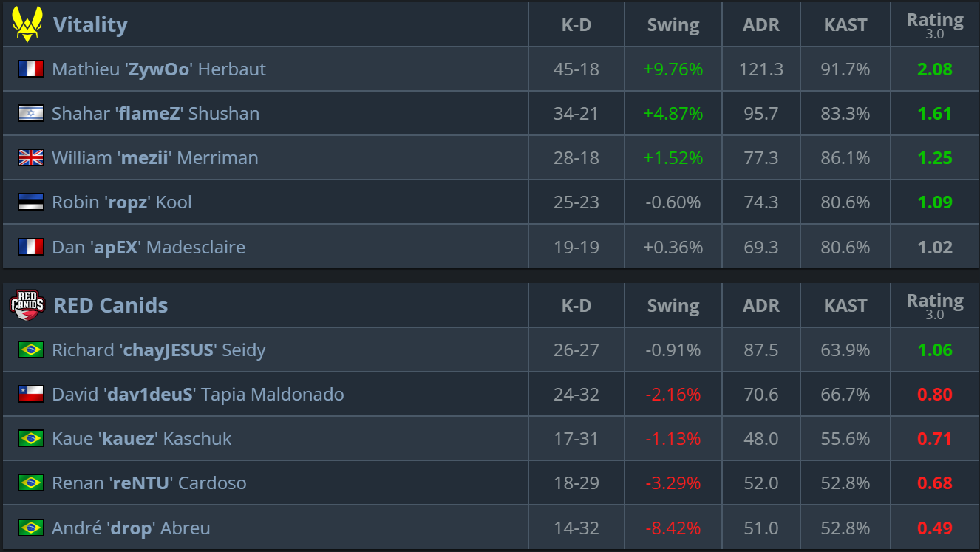Screen dimensions: 980x552
Task: Open the RED Canids team name link
Action: 111,305
